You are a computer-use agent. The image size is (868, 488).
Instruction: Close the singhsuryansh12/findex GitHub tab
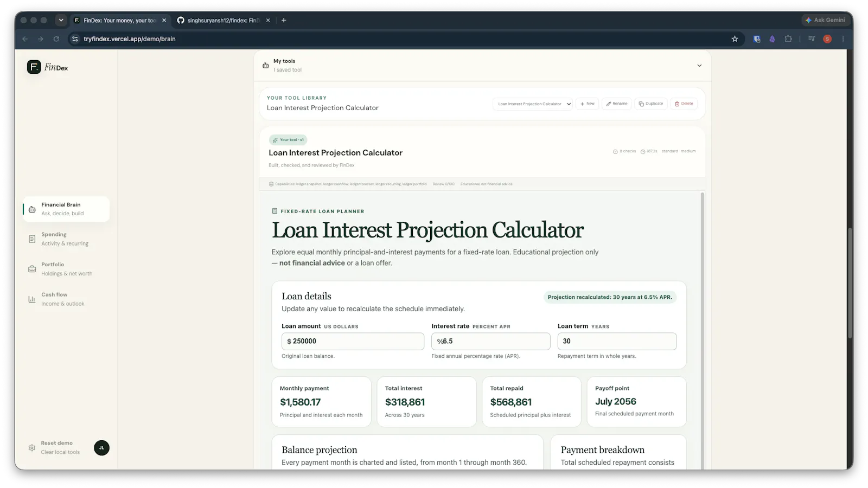pos(268,20)
